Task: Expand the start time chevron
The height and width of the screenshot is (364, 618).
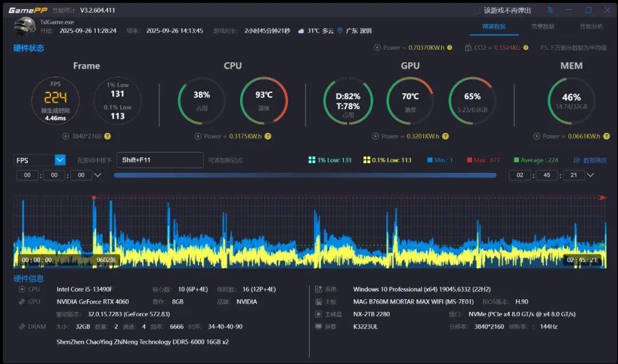Action: click(98, 175)
